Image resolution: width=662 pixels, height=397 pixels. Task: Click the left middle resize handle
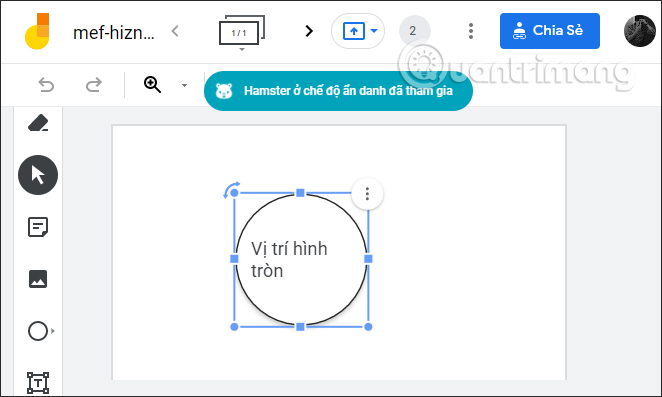coord(234,259)
